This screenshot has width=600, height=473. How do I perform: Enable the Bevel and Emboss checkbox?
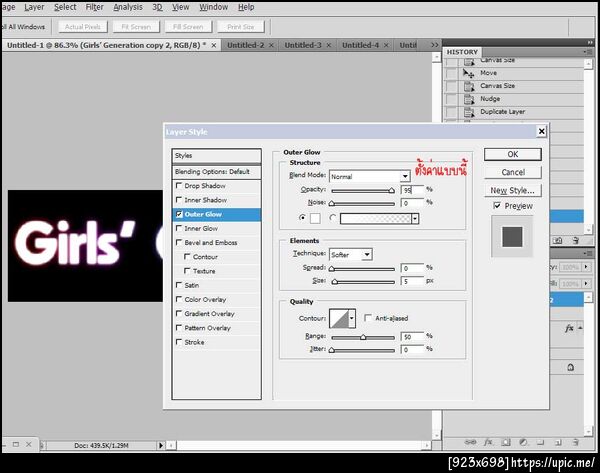pyautogui.click(x=179, y=242)
